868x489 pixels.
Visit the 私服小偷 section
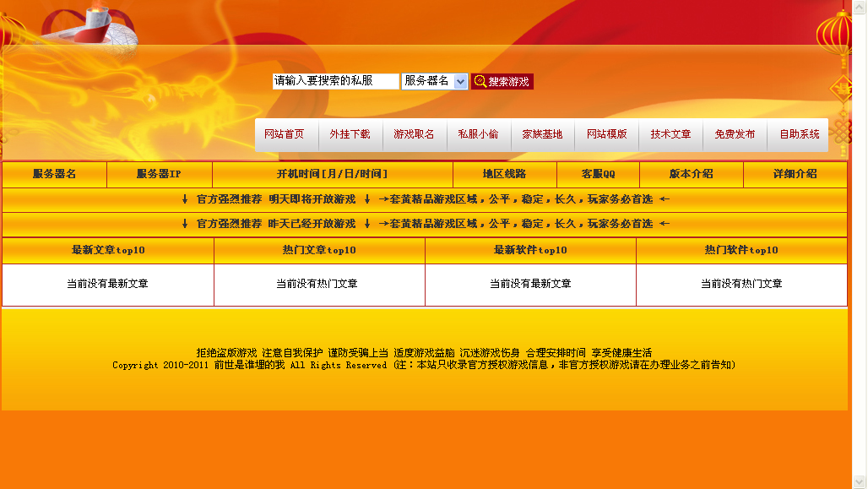point(478,134)
